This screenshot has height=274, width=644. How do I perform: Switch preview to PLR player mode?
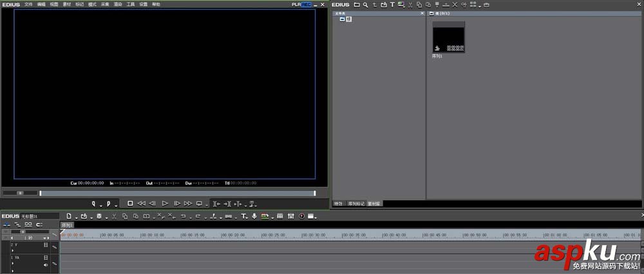(296, 5)
